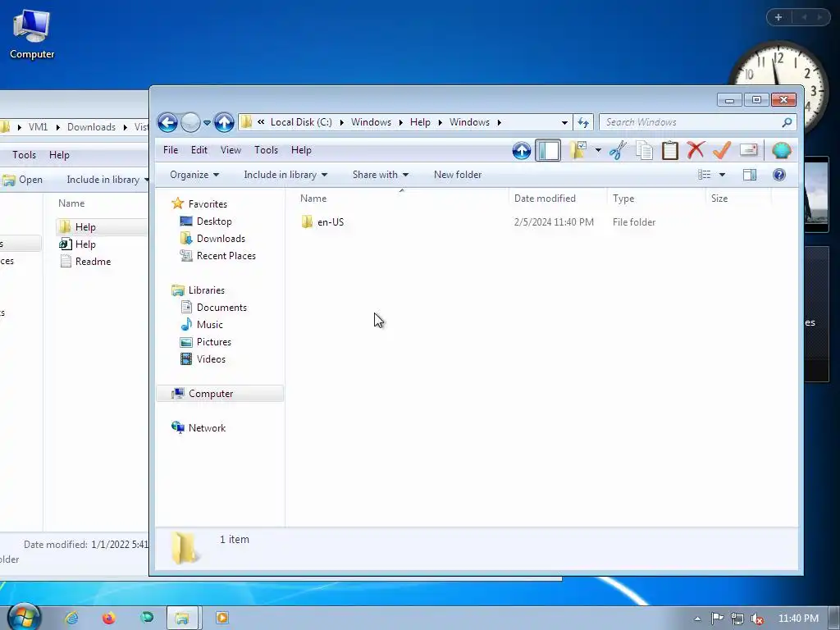Screen dimensions: 840x630
Task: Expand the arrow after the last Windows breadcrumb
Action: pyautogui.click(x=500, y=123)
